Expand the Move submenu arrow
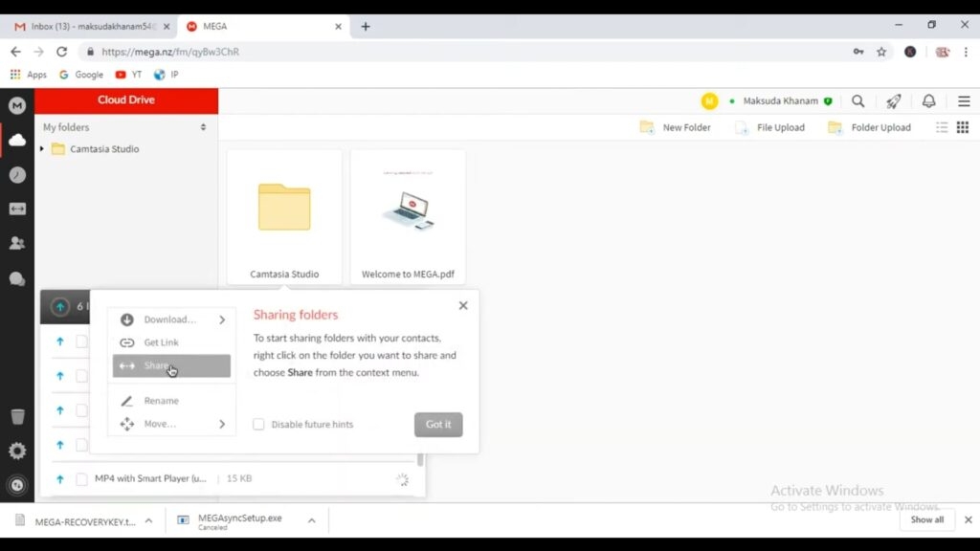This screenshot has height=551, width=980. [222, 424]
